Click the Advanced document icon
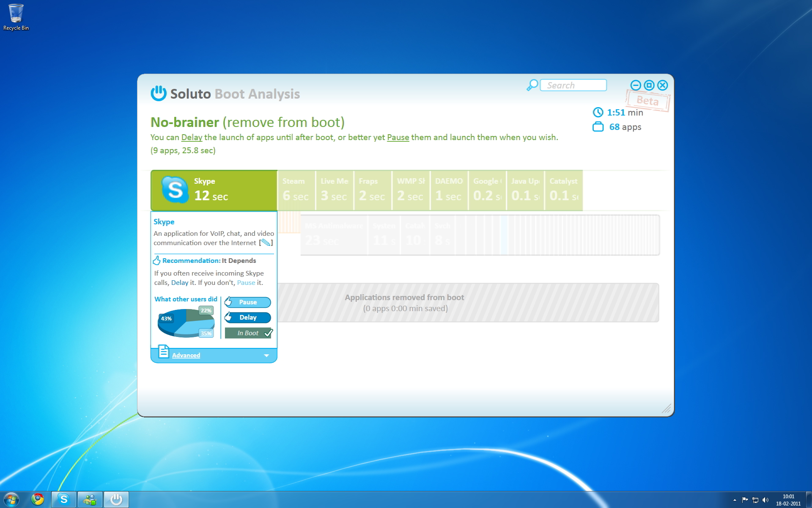Viewport: 812px width, 508px height. [x=164, y=352]
